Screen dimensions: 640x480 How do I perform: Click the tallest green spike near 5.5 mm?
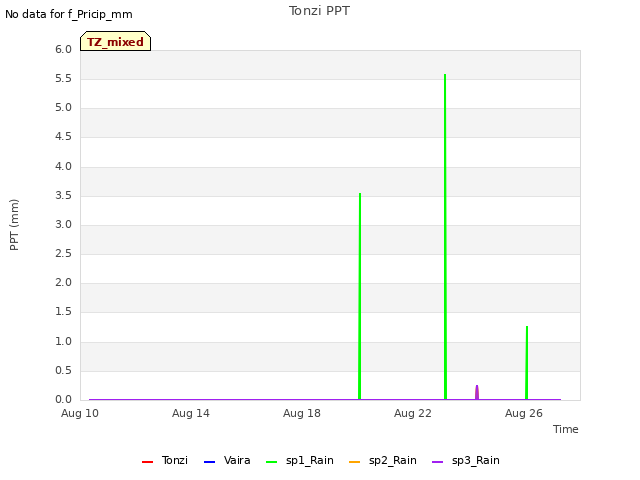click(445, 237)
